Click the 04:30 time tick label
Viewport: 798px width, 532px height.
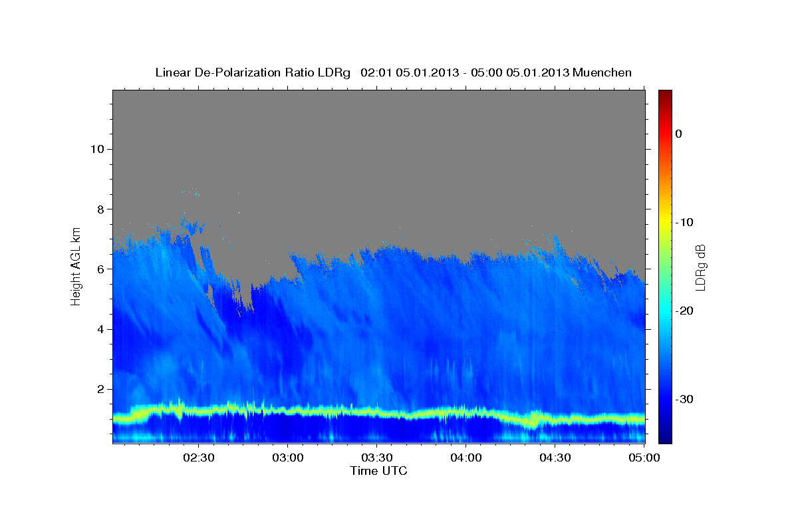(x=555, y=458)
